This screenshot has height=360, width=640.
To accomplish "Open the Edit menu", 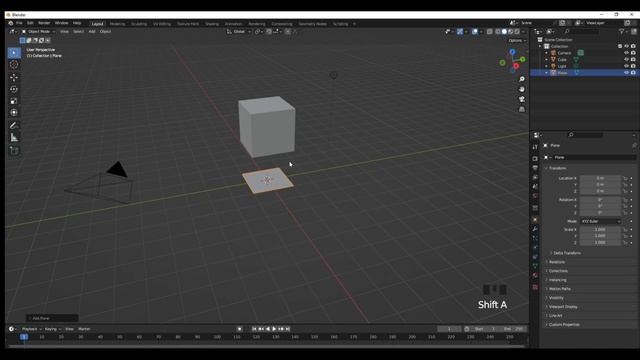I will (30, 23).
